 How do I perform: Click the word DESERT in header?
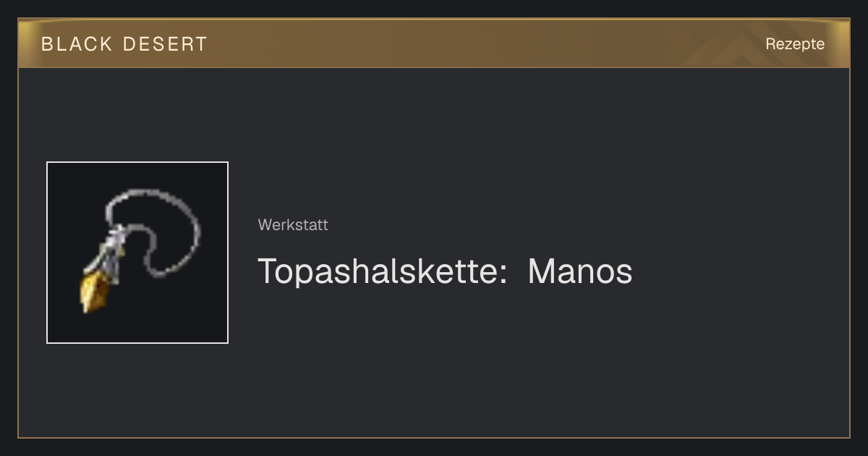point(165,44)
